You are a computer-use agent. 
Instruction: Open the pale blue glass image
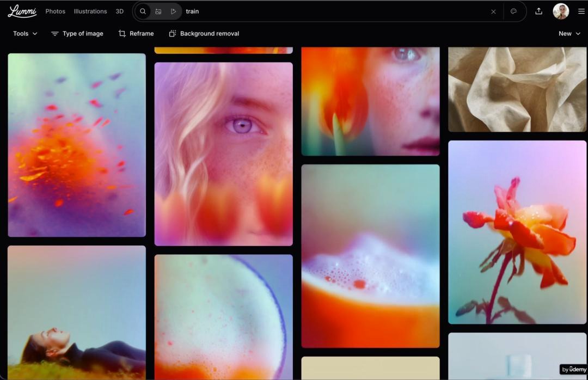tap(517, 357)
